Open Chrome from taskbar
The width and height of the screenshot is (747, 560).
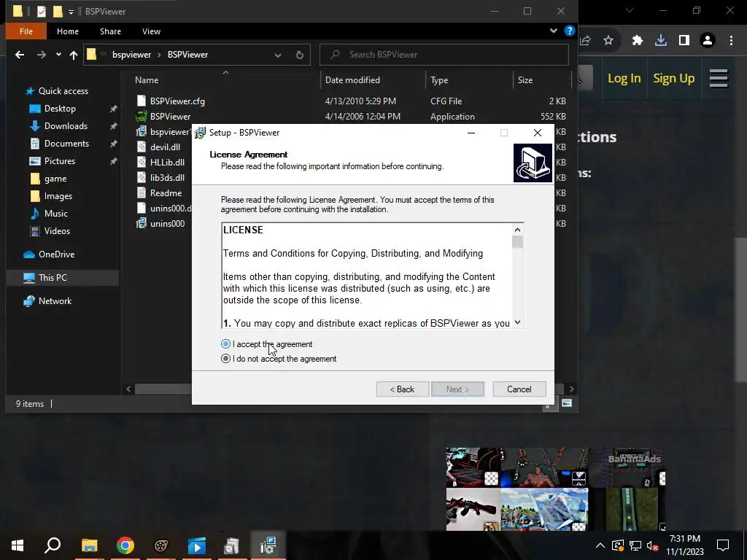click(x=125, y=545)
